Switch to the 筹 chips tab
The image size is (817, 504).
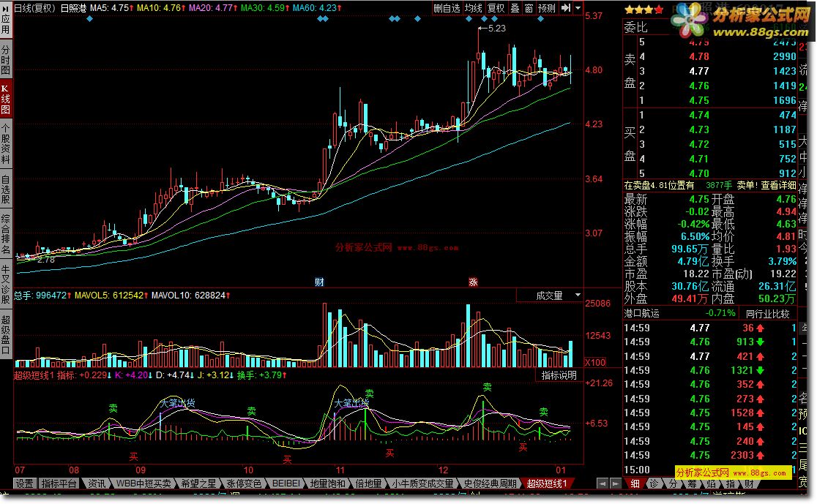[692, 484]
